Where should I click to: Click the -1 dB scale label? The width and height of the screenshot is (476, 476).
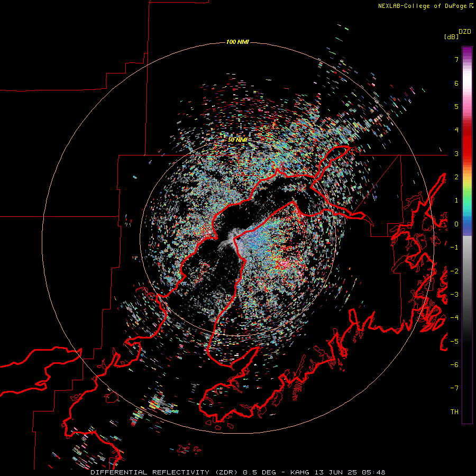(x=454, y=248)
